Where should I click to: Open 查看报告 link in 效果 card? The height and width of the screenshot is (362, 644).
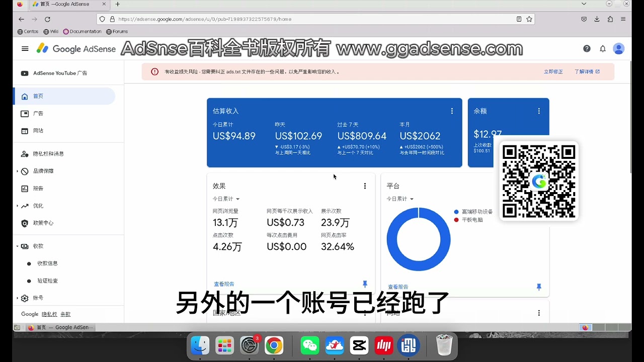[224, 284]
